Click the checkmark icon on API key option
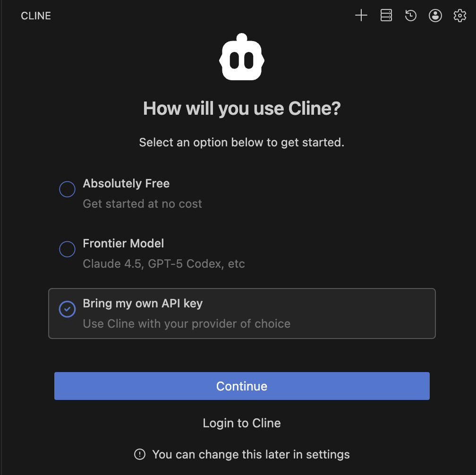The width and height of the screenshot is (476, 475). click(68, 309)
